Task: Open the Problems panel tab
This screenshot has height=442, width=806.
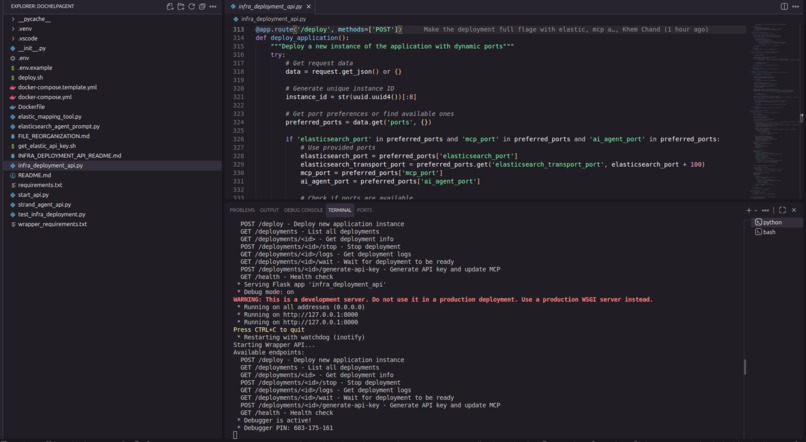Action: point(242,210)
